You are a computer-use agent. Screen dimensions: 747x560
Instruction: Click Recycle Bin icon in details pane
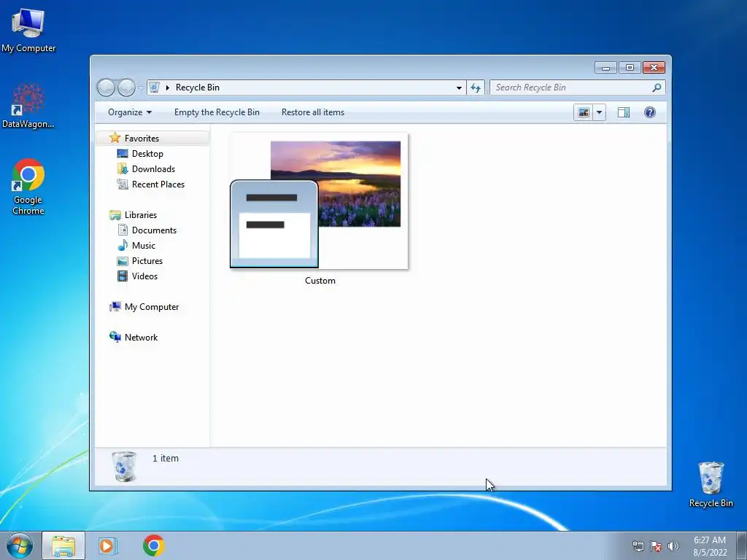(124, 467)
